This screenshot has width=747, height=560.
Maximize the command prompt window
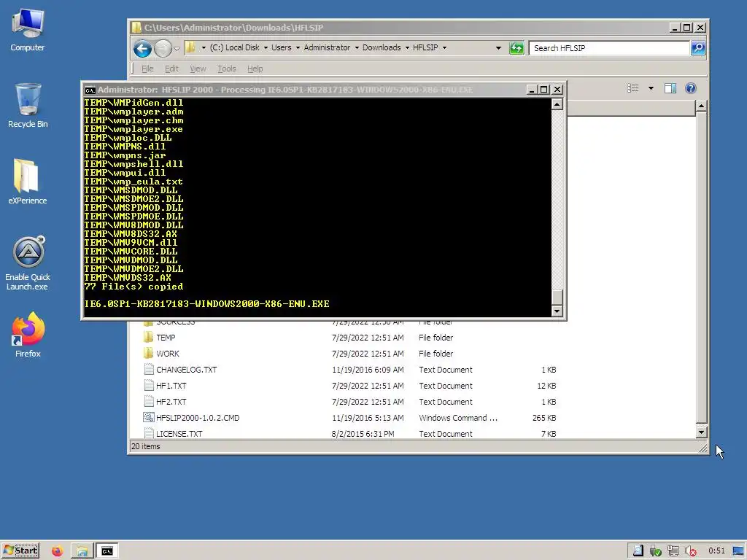544,90
